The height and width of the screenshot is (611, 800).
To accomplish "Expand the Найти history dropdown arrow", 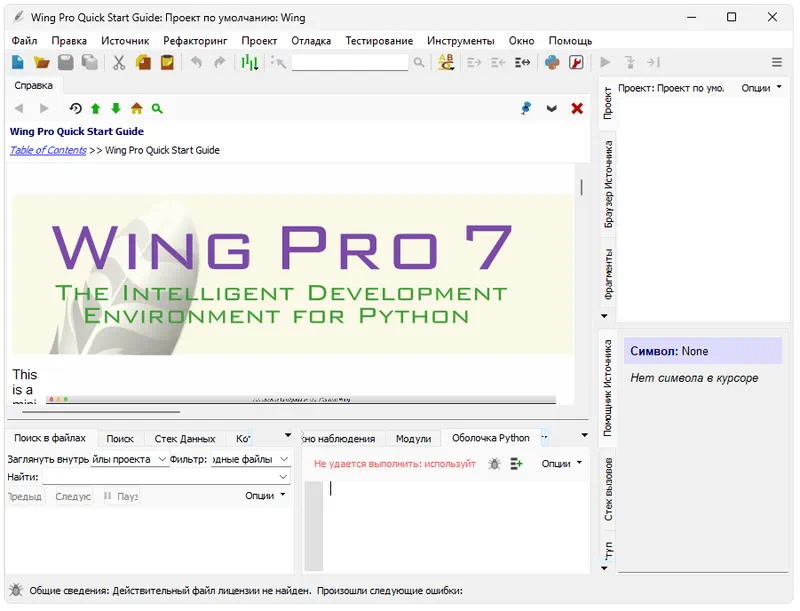I will 283,477.
